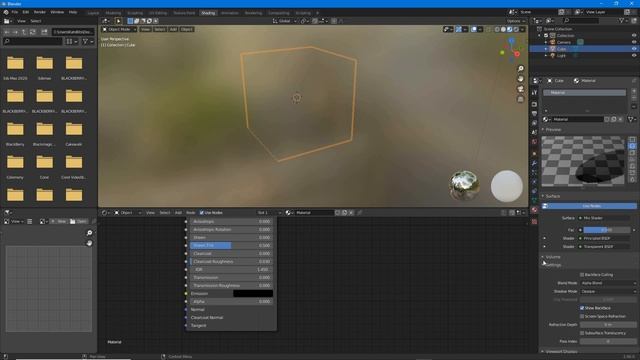The height and width of the screenshot is (360, 640).
Task: Click the viewport pan hand icon
Action: (520, 79)
